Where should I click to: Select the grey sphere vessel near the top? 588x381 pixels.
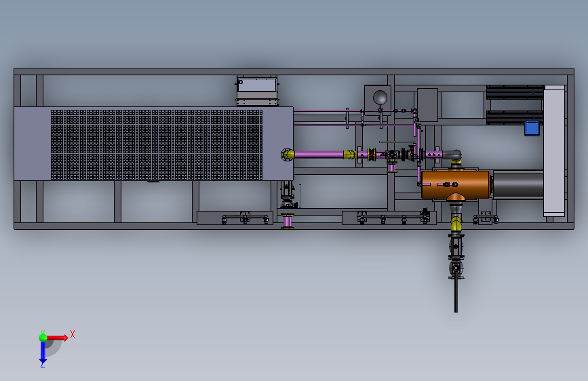(380, 98)
